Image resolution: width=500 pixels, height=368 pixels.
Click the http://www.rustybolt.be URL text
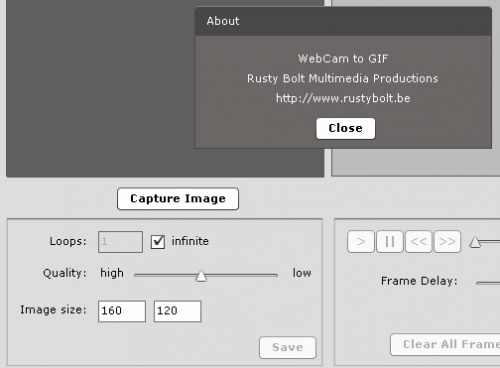click(343, 98)
